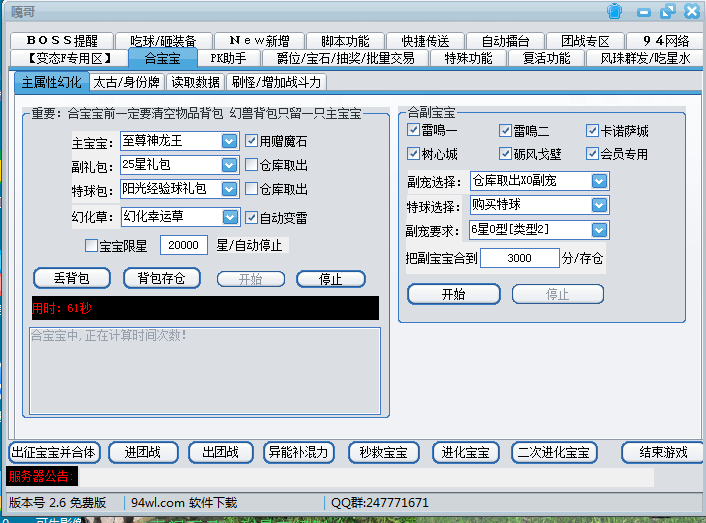Expand the 副宠要求 dropdown

(x=598, y=229)
